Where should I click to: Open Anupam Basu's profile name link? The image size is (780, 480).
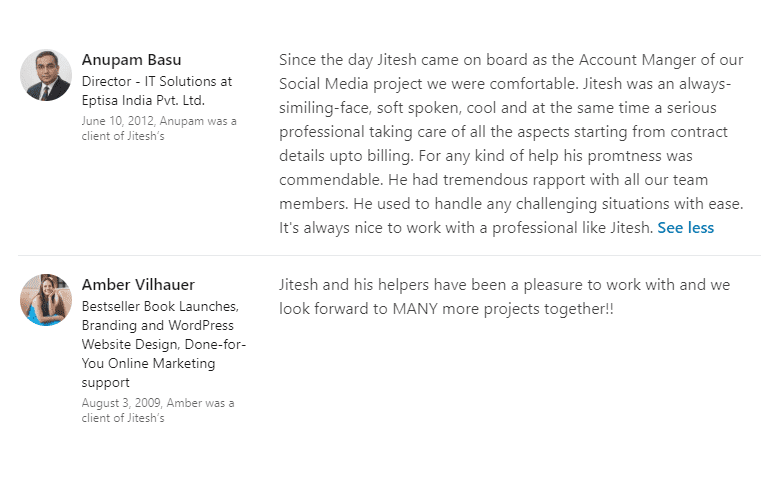pos(131,60)
